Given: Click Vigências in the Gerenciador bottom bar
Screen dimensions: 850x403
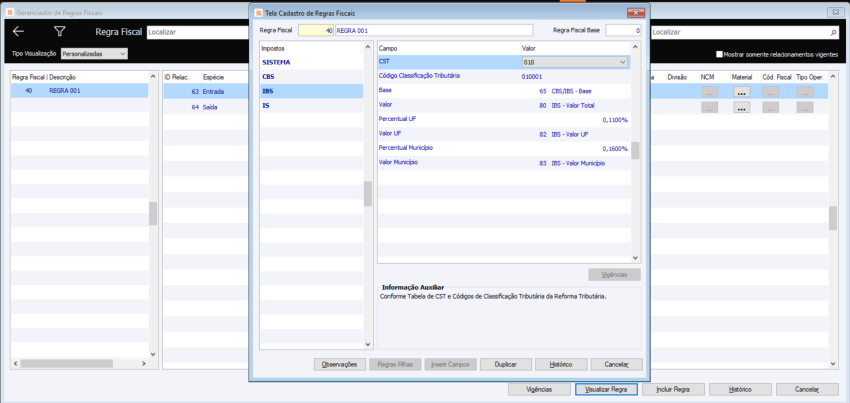Looking at the screenshot, I should [x=539, y=389].
